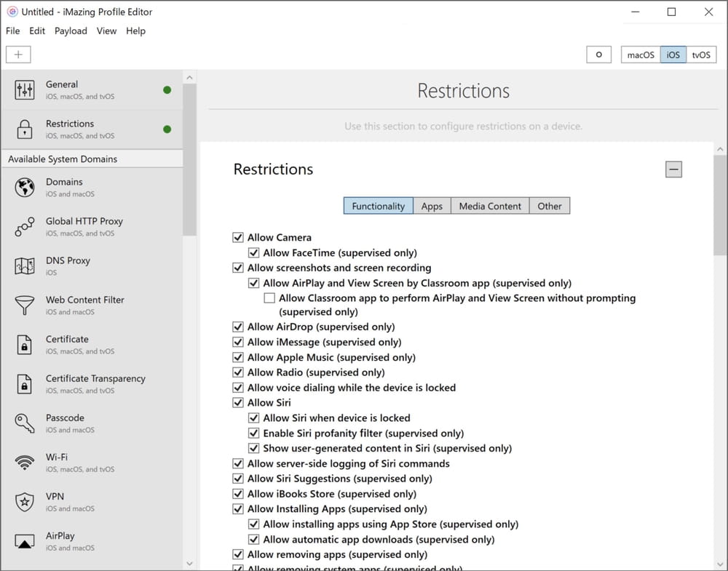Click the sidebar scrollbar thumb
The width and height of the screenshot is (728, 571).
tap(189, 160)
